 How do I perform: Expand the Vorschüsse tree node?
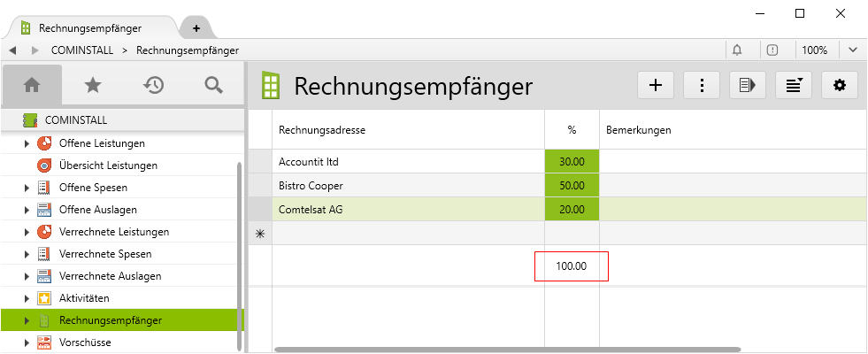27,342
